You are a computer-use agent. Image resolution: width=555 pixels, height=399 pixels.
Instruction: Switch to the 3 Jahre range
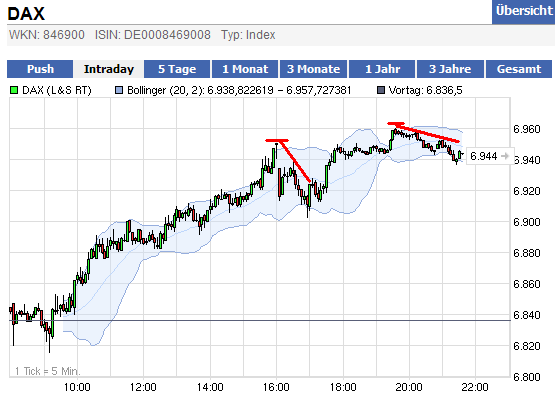[x=450, y=69]
